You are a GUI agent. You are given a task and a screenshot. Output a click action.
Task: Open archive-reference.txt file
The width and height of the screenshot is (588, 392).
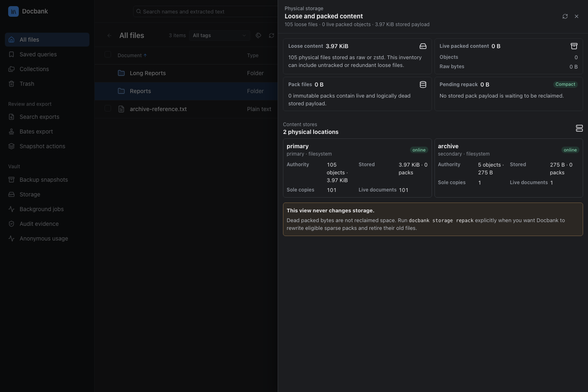click(x=158, y=109)
